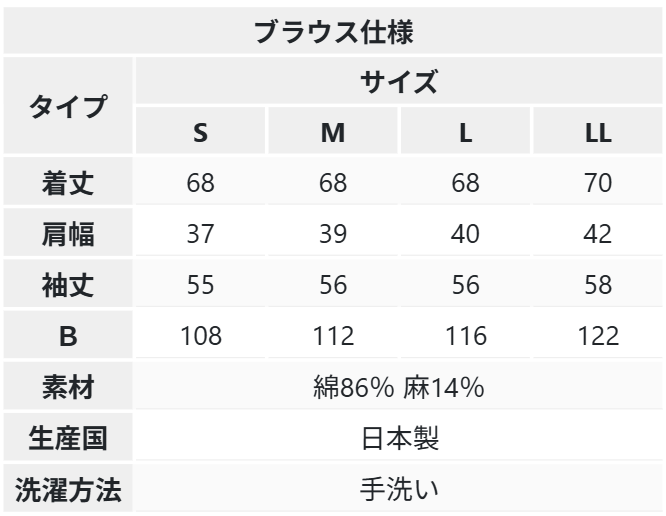666x516 pixels.
Task: Select the 手洗い washing method cell
Action: pos(399,490)
